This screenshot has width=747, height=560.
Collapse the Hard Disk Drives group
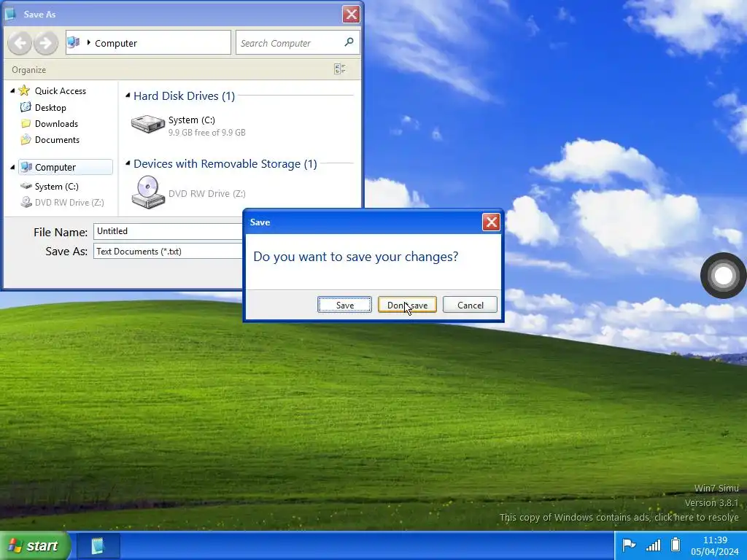coord(128,96)
